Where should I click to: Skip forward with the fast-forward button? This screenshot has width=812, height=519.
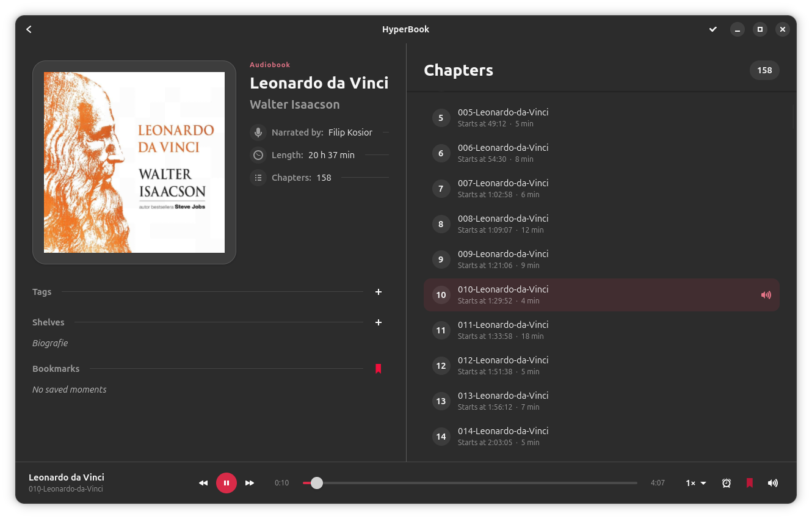pos(250,483)
